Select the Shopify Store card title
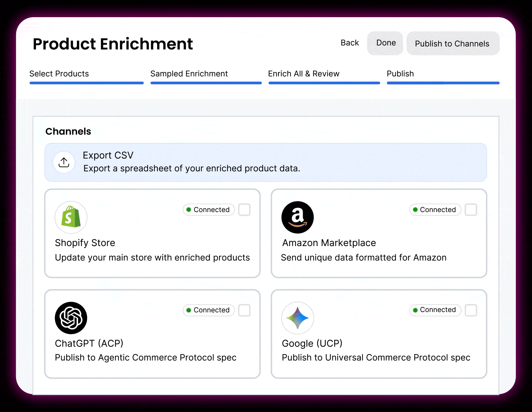This screenshot has height=412, width=532. [85, 243]
